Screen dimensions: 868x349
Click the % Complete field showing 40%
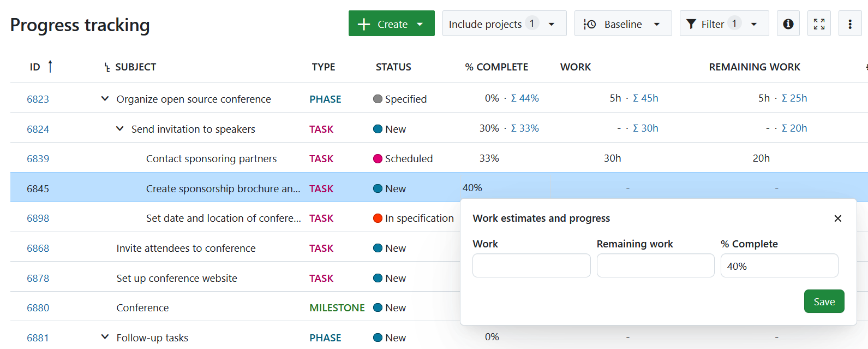[779, 266]
